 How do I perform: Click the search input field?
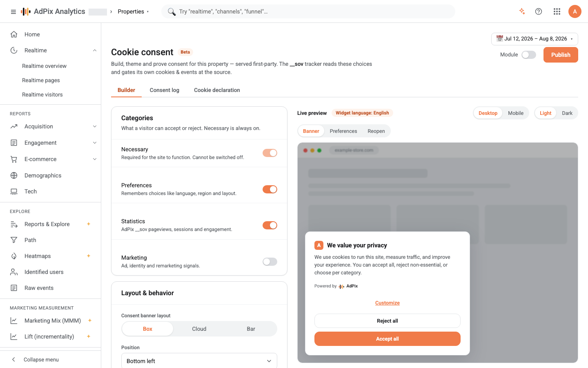(308, 11)
